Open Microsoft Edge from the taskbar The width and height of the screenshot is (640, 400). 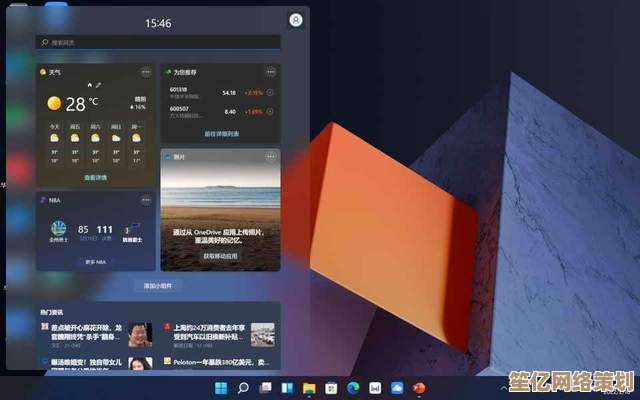point(353,387)
